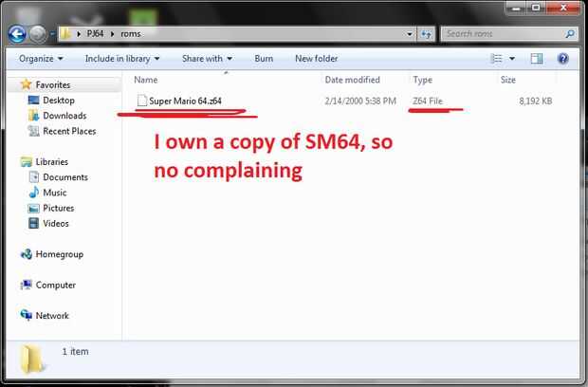Click the Videos filmstrip icon
Image resolution: width=588 pixels, height=387 pixels.
(x=34, y=223)
